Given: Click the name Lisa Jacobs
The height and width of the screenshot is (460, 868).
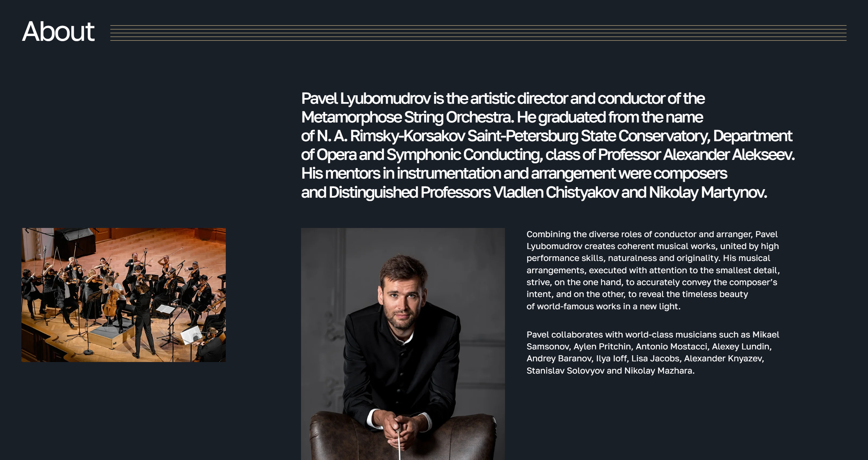Looking at the screenshot, I should pos(655,359).
